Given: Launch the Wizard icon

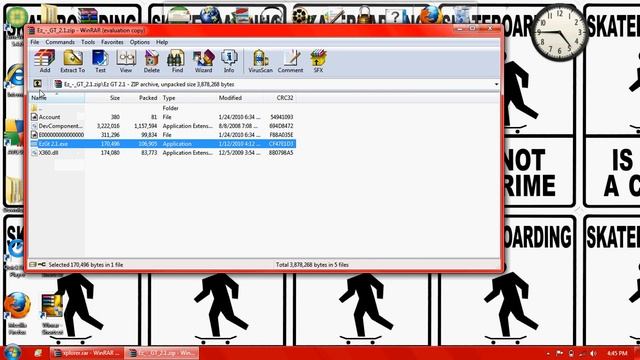Looking at the screenshot, I should coord(203,61).
